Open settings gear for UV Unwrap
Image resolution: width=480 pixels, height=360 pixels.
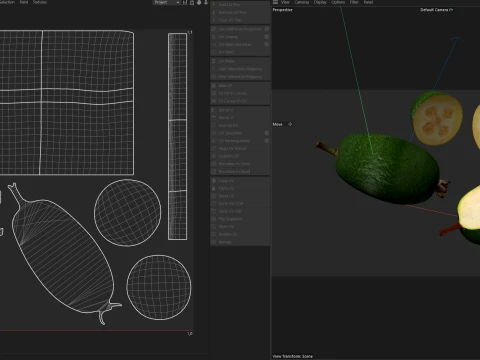(x=267, y=37)
